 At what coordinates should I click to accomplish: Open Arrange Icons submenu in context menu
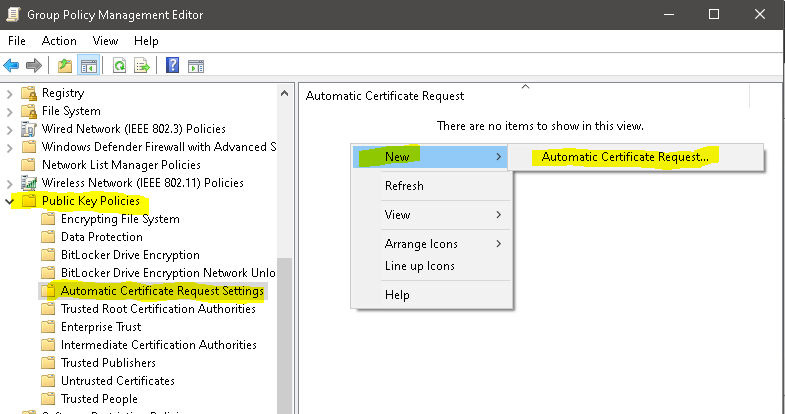(421, 244)
